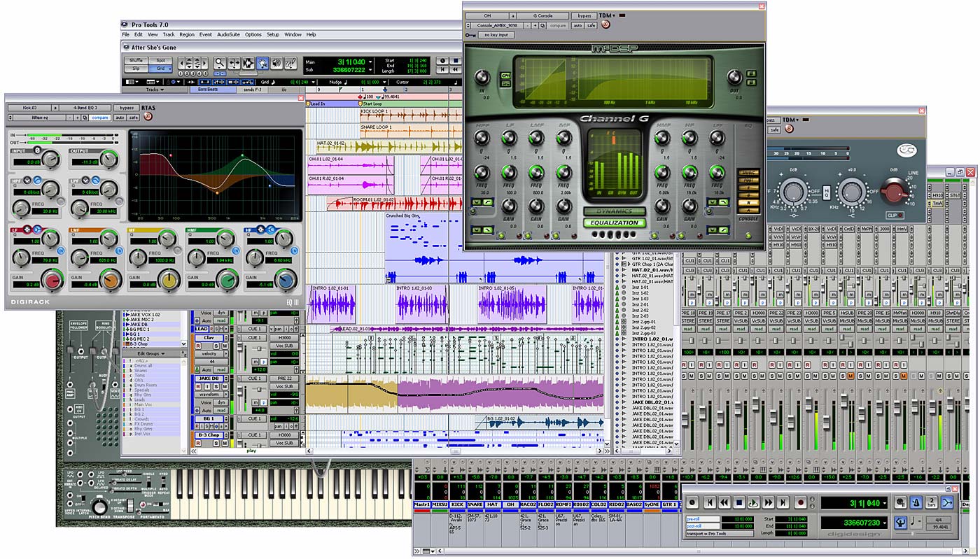Open the AudioSuite menu

pos(228,34)
